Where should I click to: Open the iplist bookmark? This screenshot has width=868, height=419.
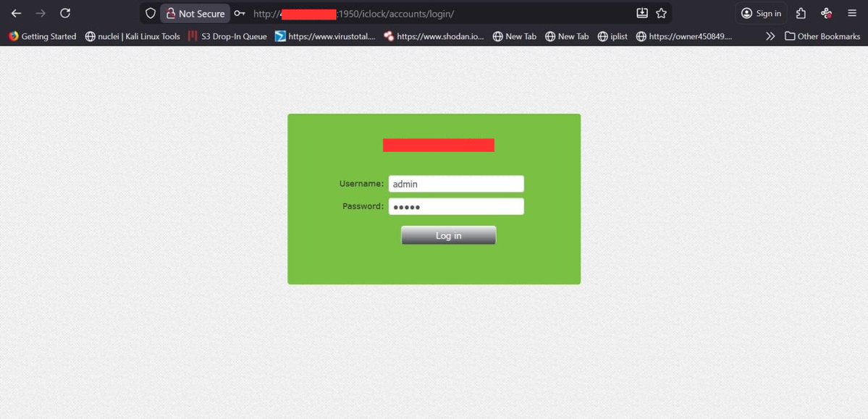click(612, 36)
